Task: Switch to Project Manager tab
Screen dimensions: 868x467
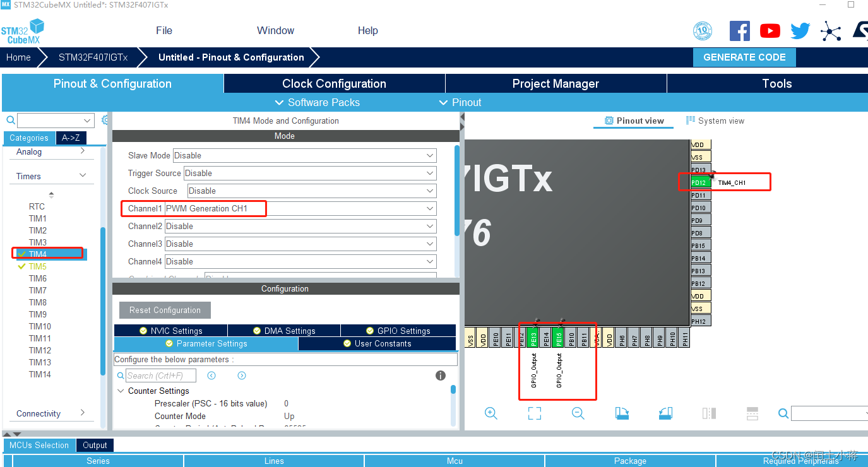Action: click(x=556, y=83)
